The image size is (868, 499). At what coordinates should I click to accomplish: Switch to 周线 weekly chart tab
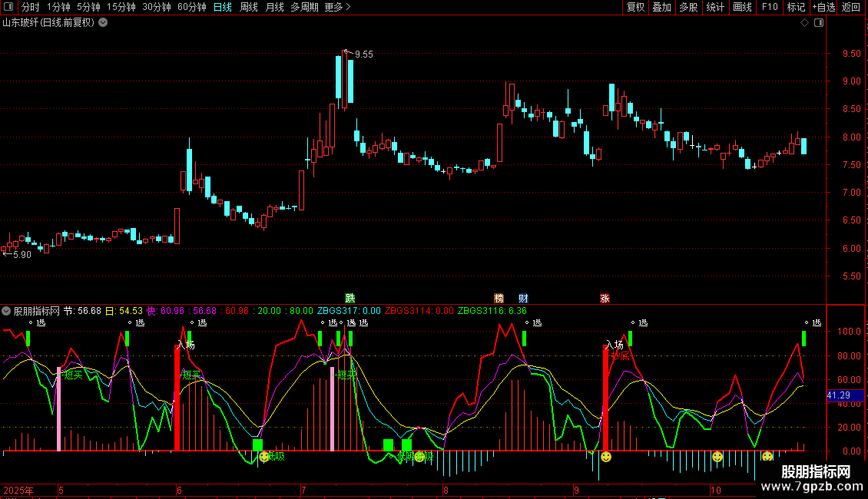point(249,8)
